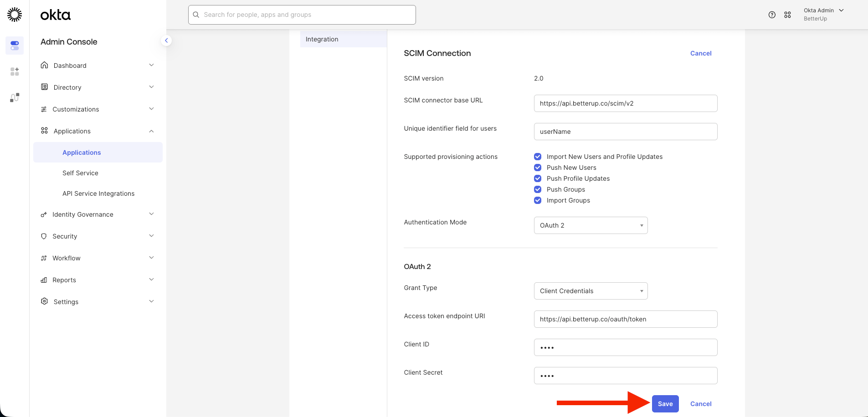Image resolution: width=868 pixels, height=417 pixels.
Task: Collapse sidebar using the arrow button
Action: tap(166, 41)
